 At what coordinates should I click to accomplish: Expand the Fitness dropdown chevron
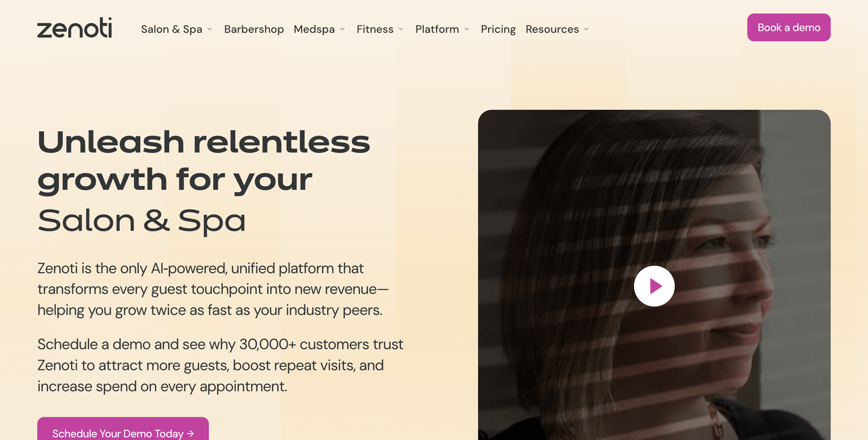401,29
